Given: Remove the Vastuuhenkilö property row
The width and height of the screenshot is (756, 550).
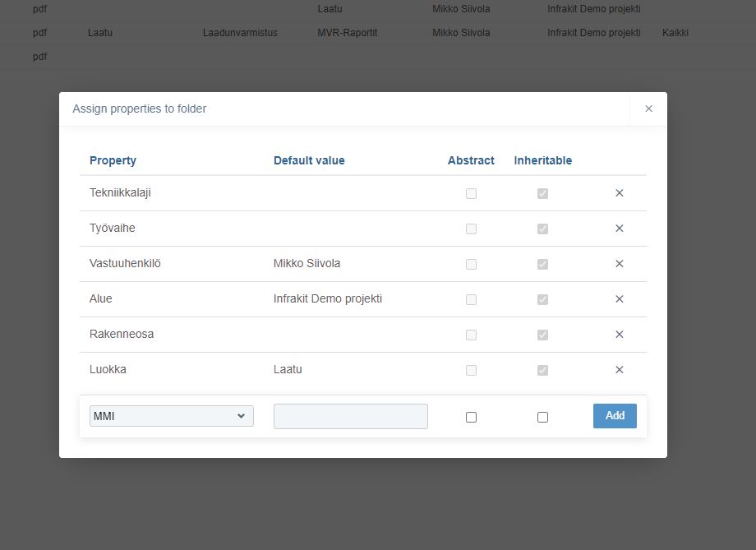Looking at the screenshot, I should (x=620, y=264).
